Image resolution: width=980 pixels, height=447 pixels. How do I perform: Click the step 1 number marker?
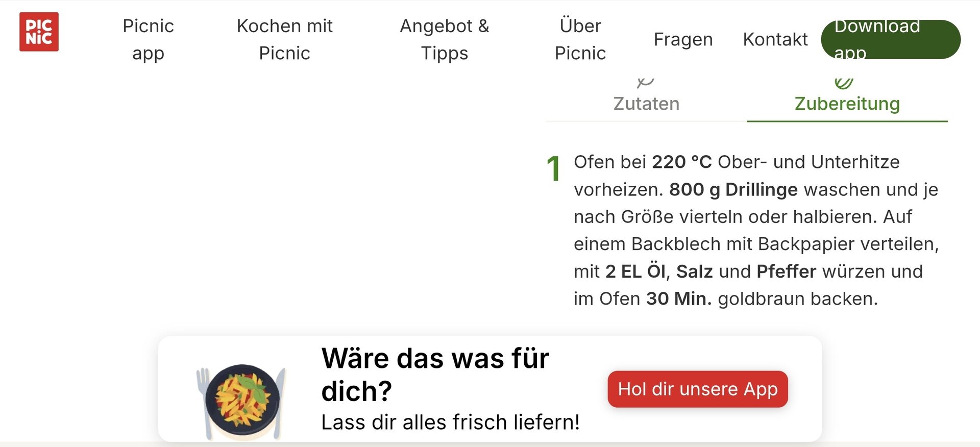553,168
